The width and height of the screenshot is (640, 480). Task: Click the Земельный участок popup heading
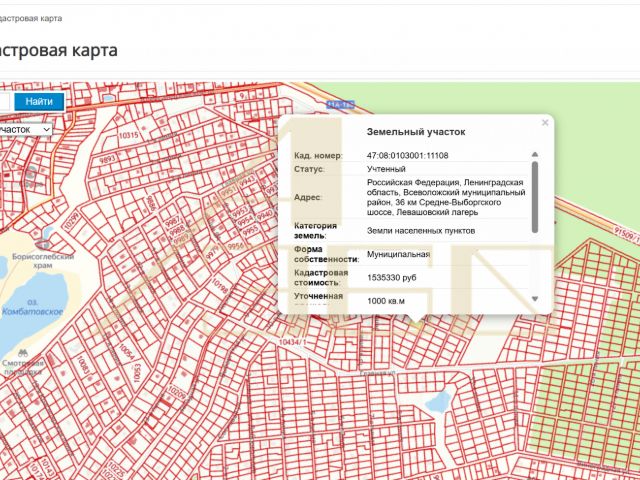(x=416, y=132)
